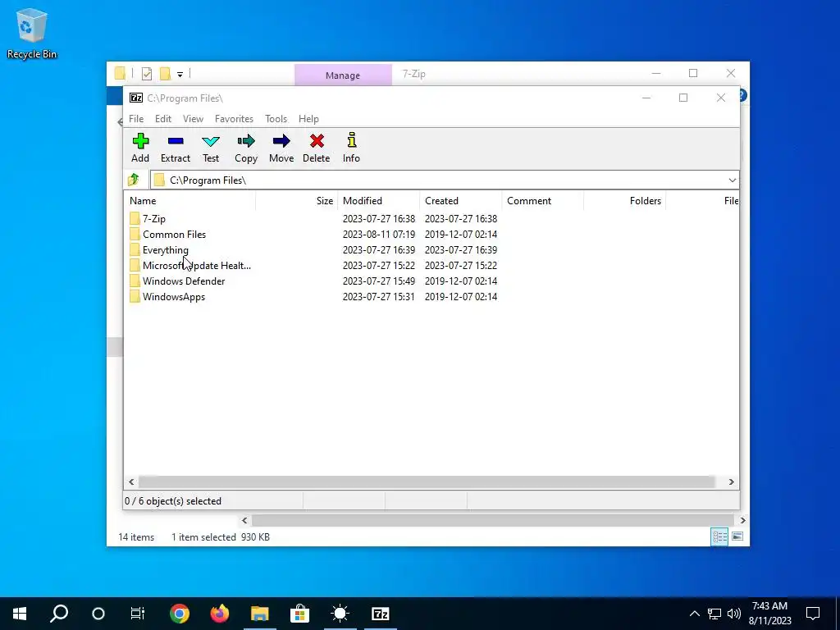Click the volume speaker tray icon
This screenshot has width=840, height=630.
coord(734,614)
